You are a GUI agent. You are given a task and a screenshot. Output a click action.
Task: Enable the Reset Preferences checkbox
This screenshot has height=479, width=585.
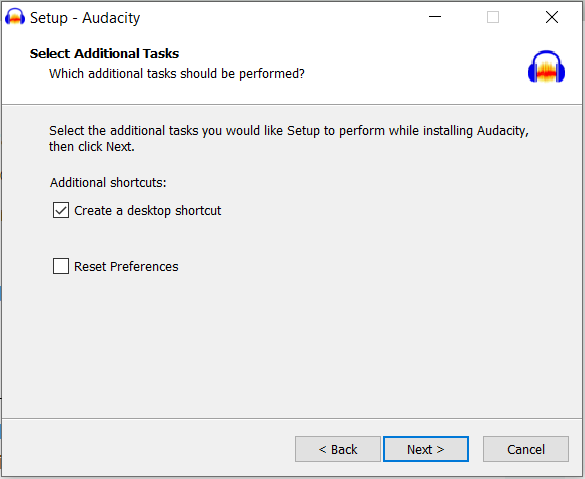coord(61,266)
